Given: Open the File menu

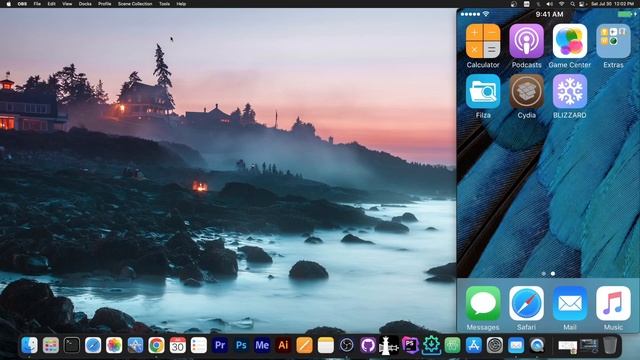Looking at the screenshot, I should pos(37,4).
